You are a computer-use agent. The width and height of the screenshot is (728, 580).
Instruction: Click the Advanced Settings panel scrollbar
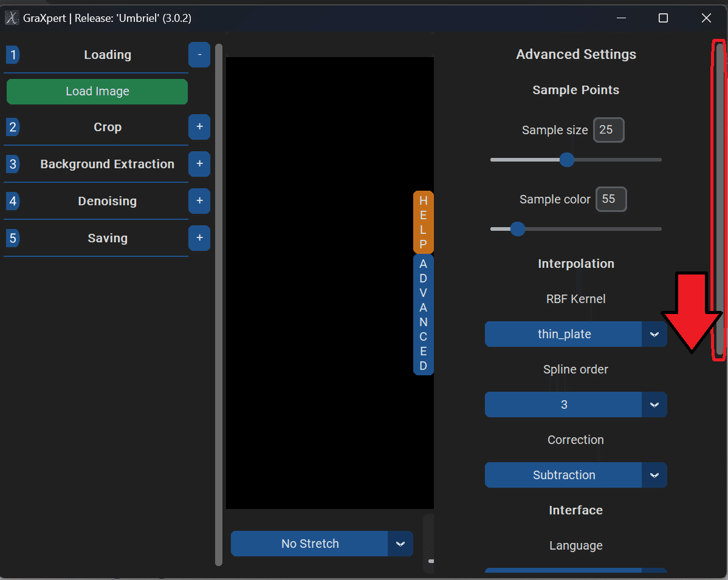pos(719,200)
